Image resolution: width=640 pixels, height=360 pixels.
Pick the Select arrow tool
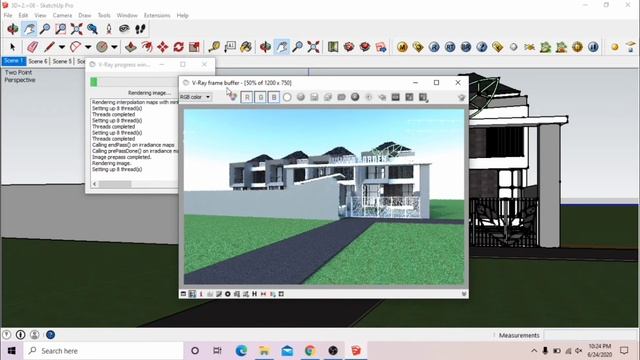pos(13,47)
